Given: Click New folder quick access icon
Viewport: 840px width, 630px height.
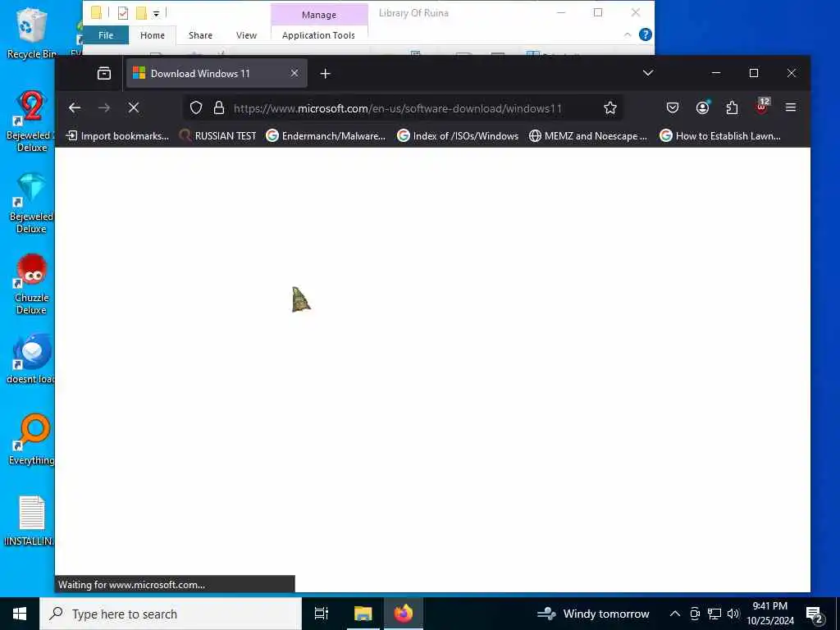Looking at the screenshot, I should 141,13.
